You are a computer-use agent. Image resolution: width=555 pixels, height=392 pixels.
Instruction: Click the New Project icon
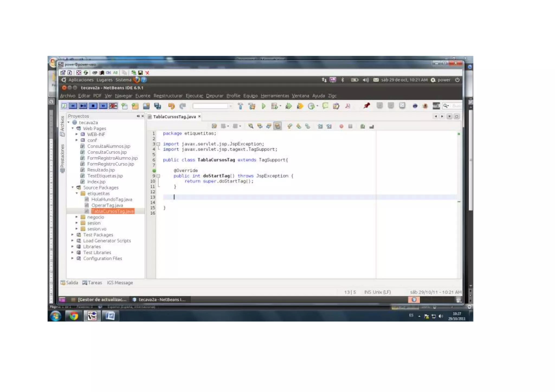pyautogui.click(x=135, y=106)
